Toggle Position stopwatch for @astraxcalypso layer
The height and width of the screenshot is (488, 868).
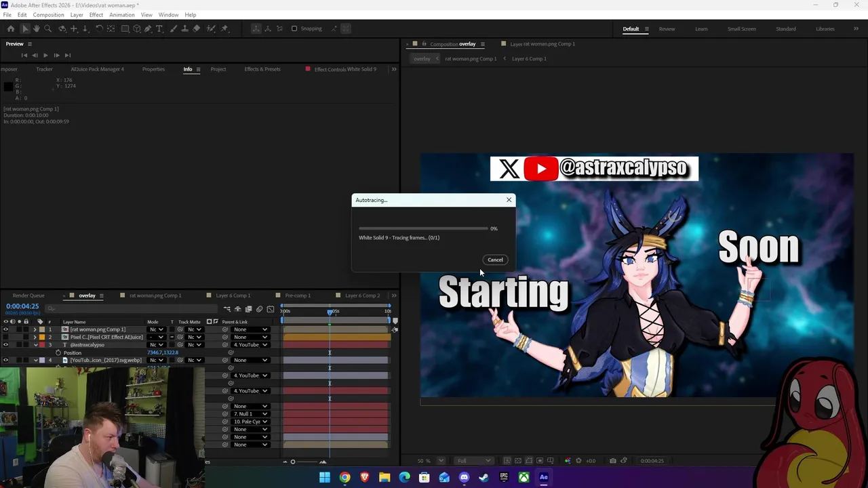58,352
